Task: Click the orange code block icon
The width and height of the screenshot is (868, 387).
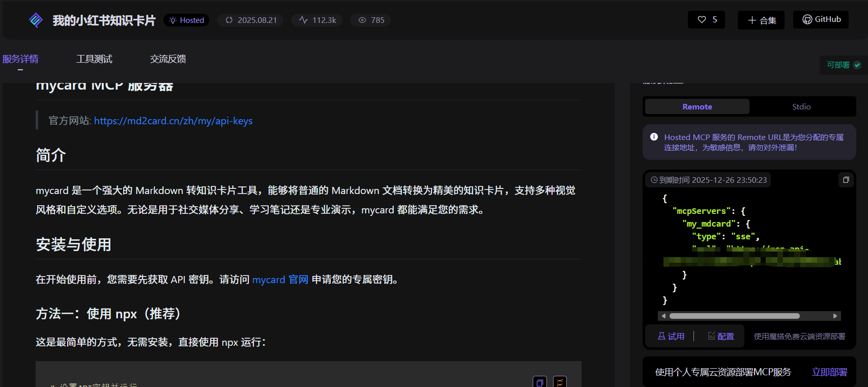Action: point(560,382)
